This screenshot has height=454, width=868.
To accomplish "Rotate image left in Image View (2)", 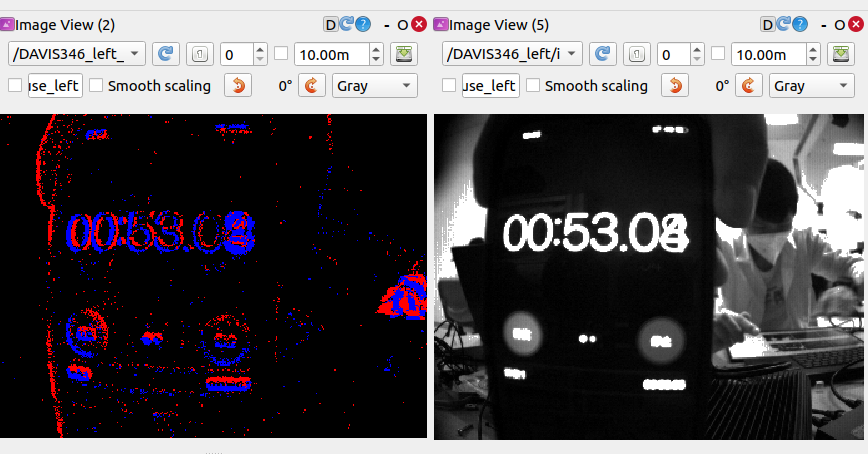I will point(238,86).
